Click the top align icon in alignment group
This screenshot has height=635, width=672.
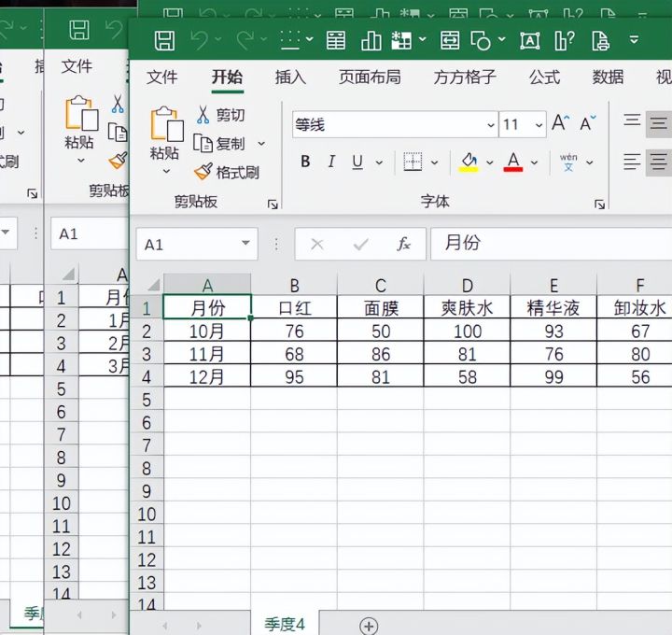coord(632,120)
